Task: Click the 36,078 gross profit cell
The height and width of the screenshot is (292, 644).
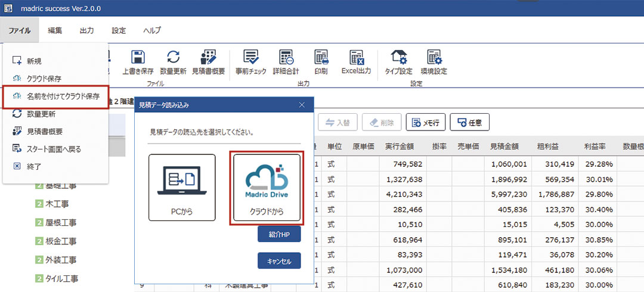Action: pyautogui.click(x=555, y=254)
